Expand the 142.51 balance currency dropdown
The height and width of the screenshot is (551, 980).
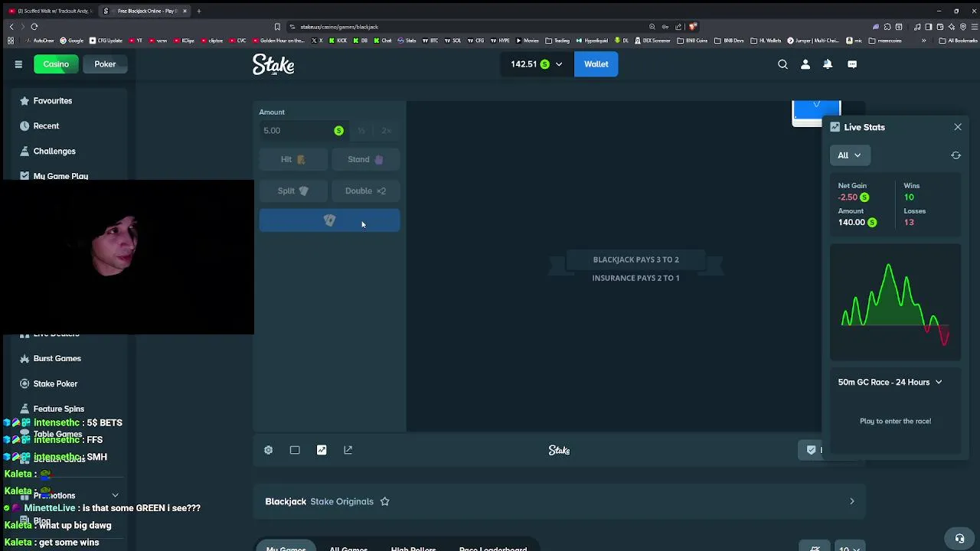536,64
